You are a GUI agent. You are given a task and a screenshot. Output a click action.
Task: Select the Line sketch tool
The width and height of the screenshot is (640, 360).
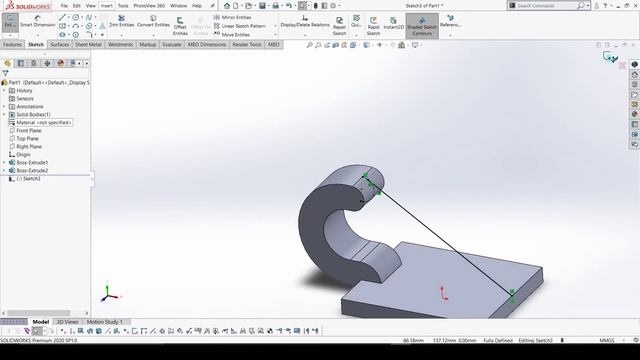click(x=62, y=18)
